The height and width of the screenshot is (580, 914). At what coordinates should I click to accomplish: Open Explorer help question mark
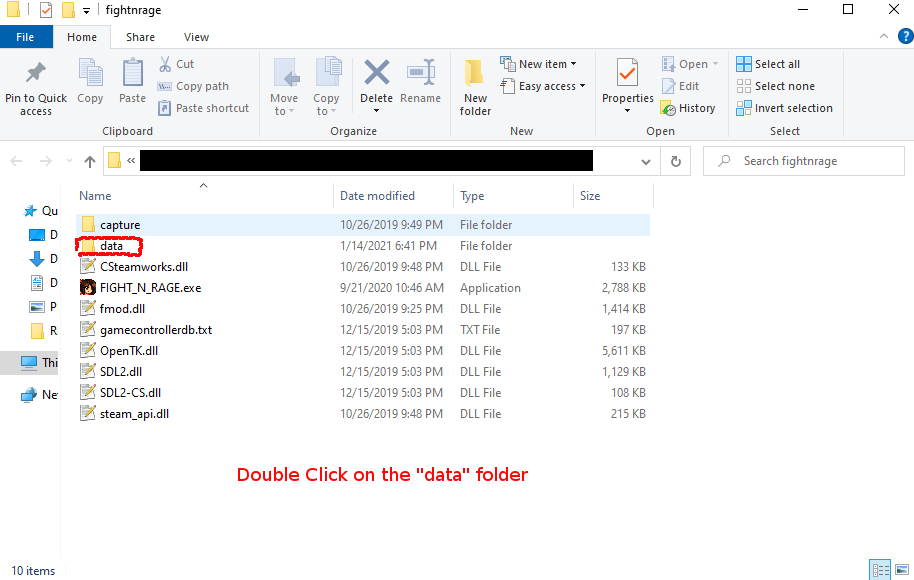(906, 37)
